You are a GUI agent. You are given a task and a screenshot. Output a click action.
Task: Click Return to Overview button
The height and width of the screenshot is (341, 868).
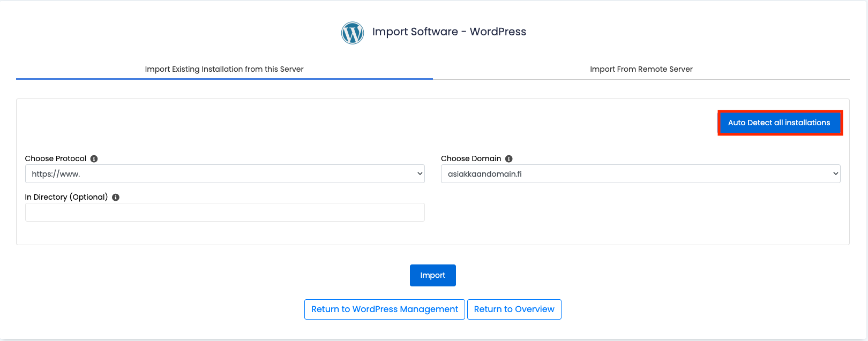point(514,309)
